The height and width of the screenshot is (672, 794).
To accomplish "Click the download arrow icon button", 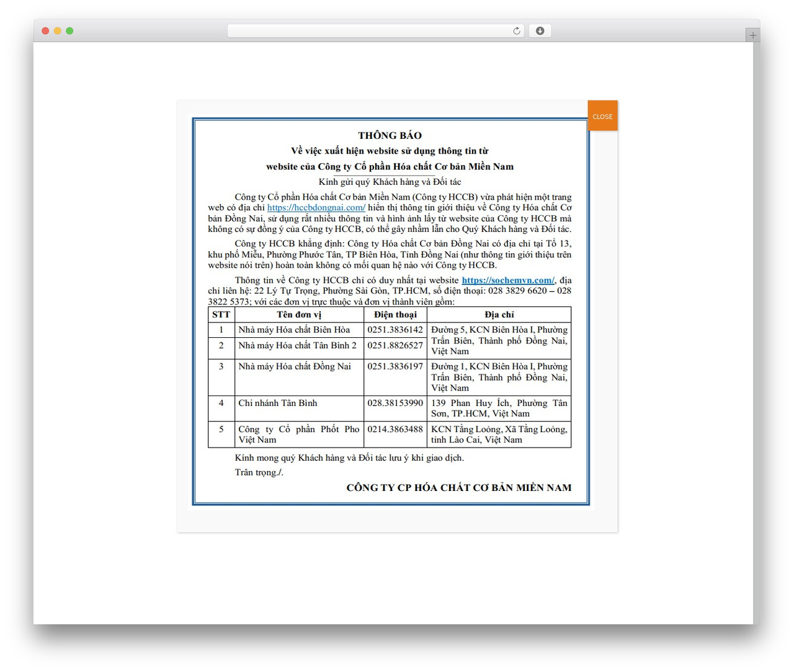I will [540, 31].
